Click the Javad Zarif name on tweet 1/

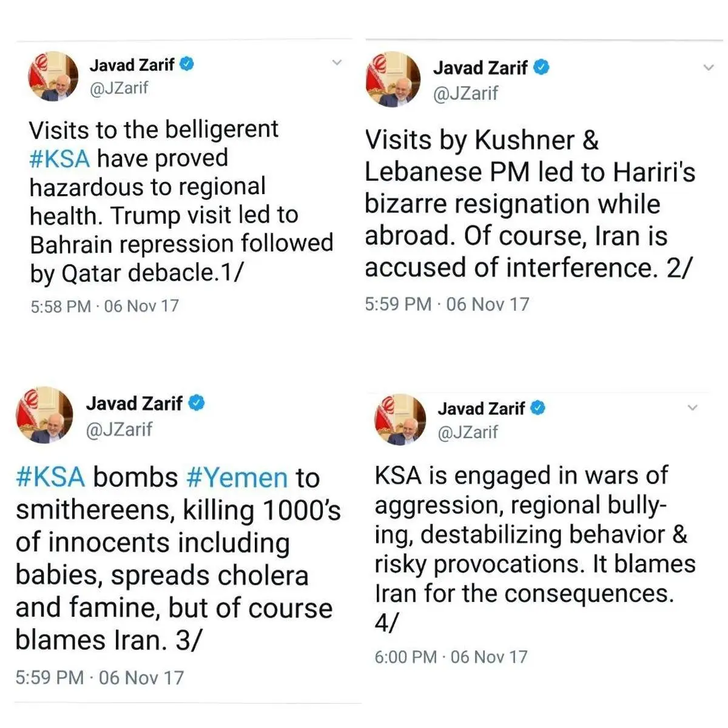[132, 64]
